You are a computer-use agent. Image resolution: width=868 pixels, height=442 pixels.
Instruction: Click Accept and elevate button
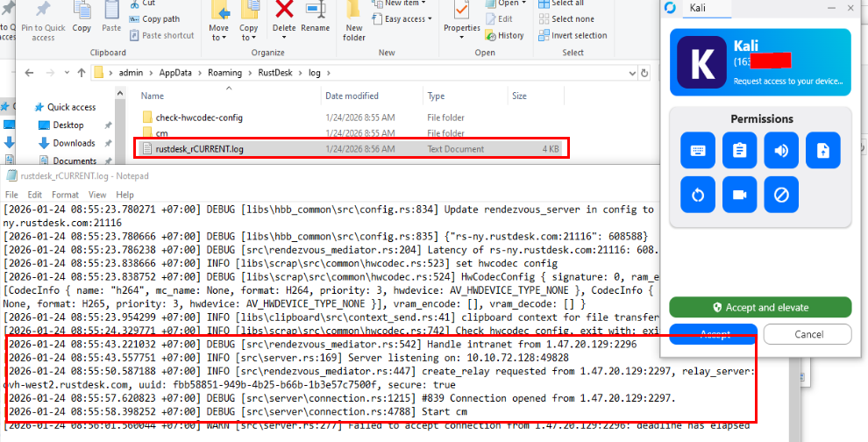coord(760,308)
